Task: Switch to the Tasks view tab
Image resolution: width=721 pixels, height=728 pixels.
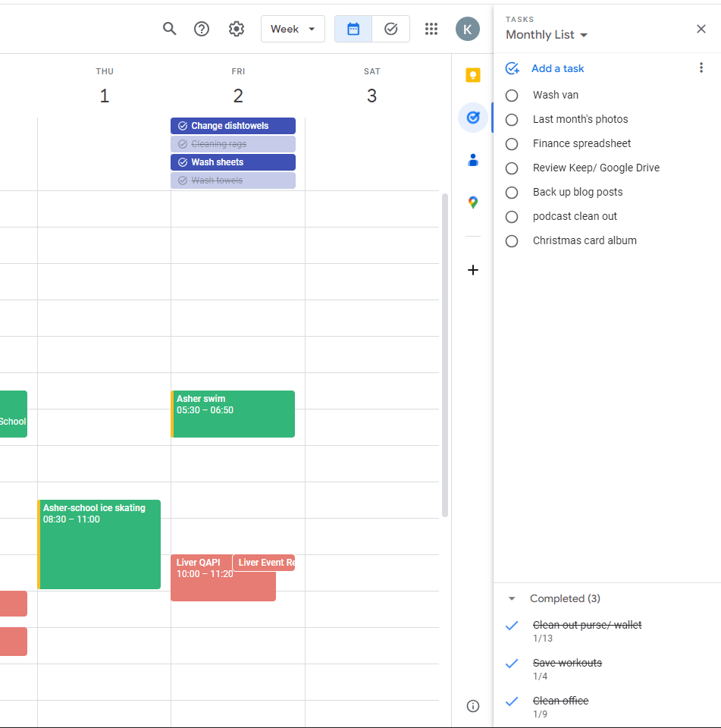Action: click(x=391, y=29)
